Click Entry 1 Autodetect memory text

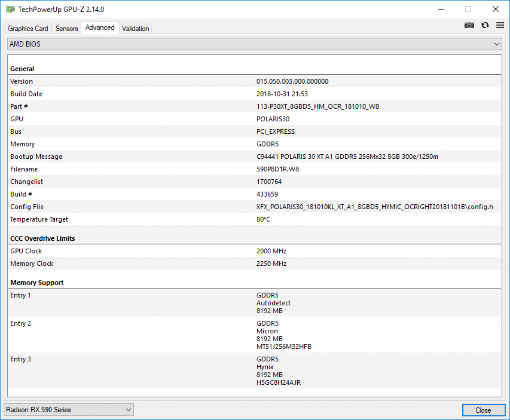(273, 303)
